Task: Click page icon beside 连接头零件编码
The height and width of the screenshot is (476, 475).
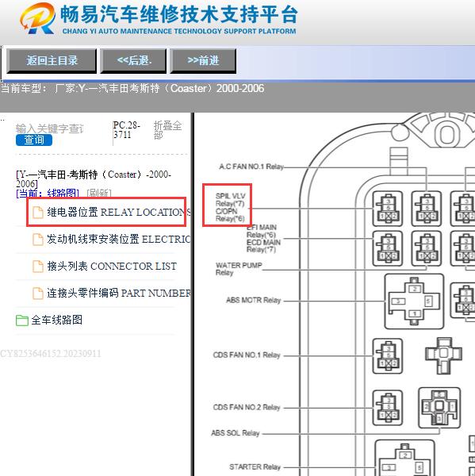Action: (x=38, y=294)
